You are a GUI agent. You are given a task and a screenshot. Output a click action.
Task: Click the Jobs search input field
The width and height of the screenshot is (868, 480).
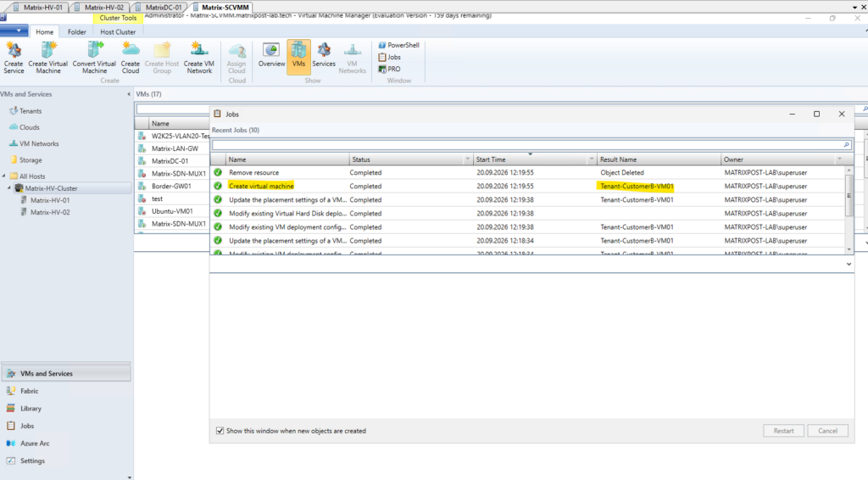pyautogui.click(x=527, y=145)
